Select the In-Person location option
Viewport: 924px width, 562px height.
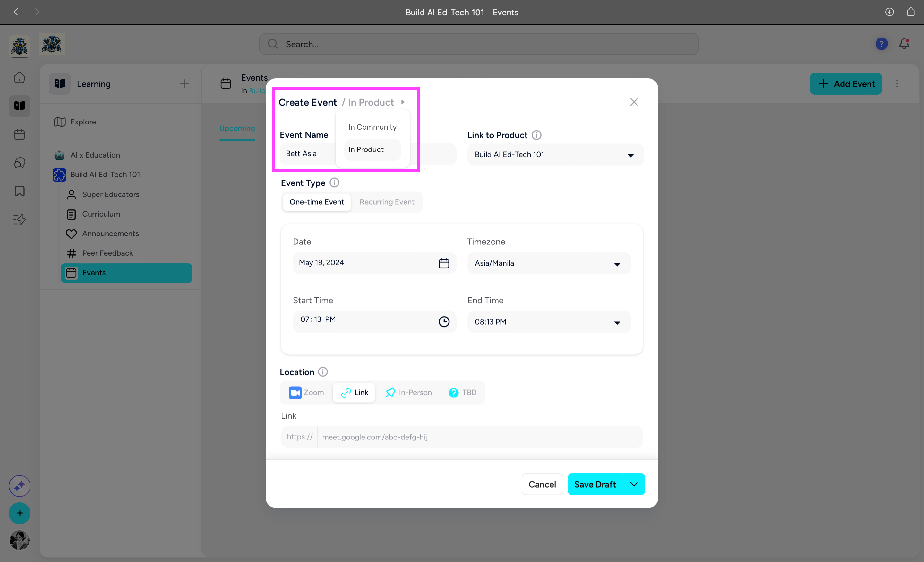click(x=408, y=393)
